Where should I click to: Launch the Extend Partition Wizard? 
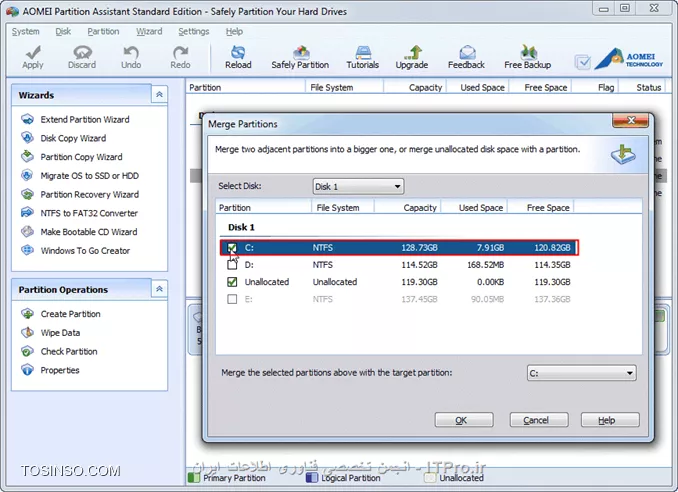coord(85,119)
